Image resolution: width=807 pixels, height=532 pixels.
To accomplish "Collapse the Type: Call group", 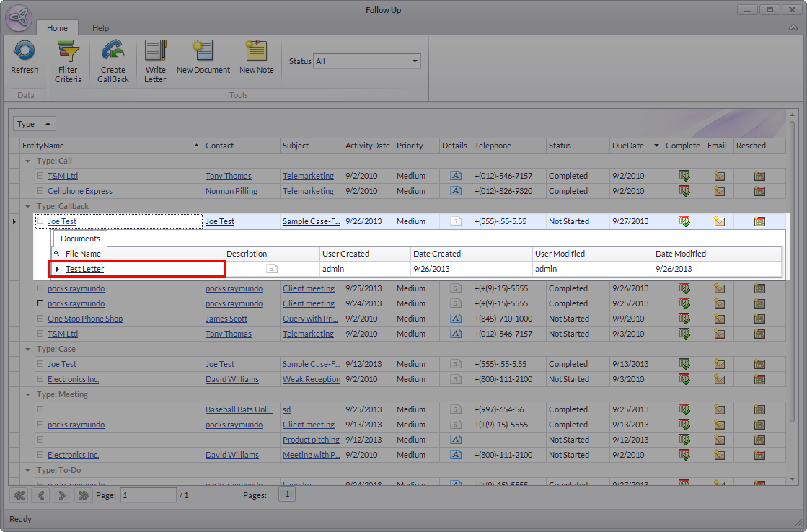I will pyautogui.click(x=28, y=161).
